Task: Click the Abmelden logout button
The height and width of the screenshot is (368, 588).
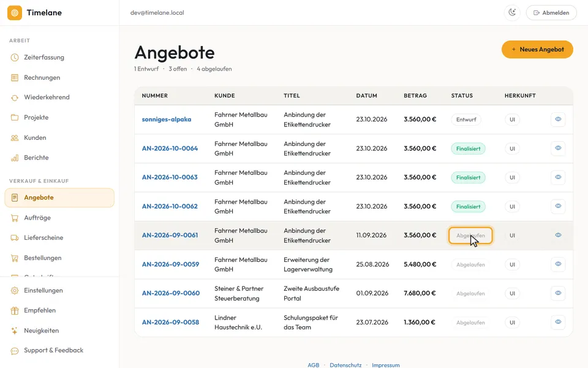Action: tap(551, 13)
